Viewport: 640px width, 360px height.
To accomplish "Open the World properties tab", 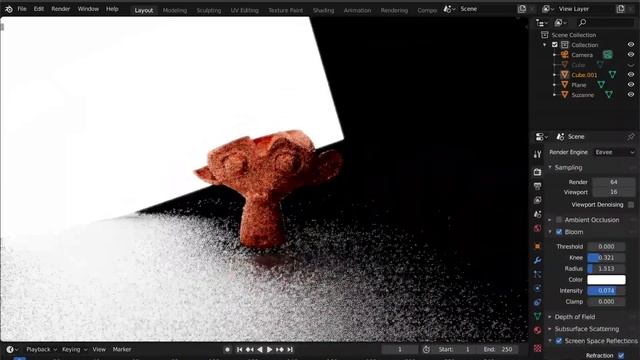I will tap(538, 228).
